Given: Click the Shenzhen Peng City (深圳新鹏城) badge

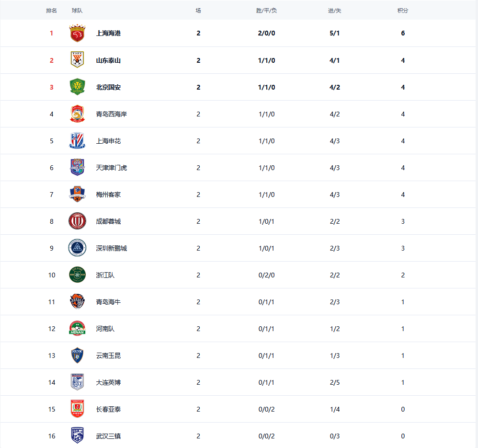Looking at the screenshot, I should pos(77,248).
